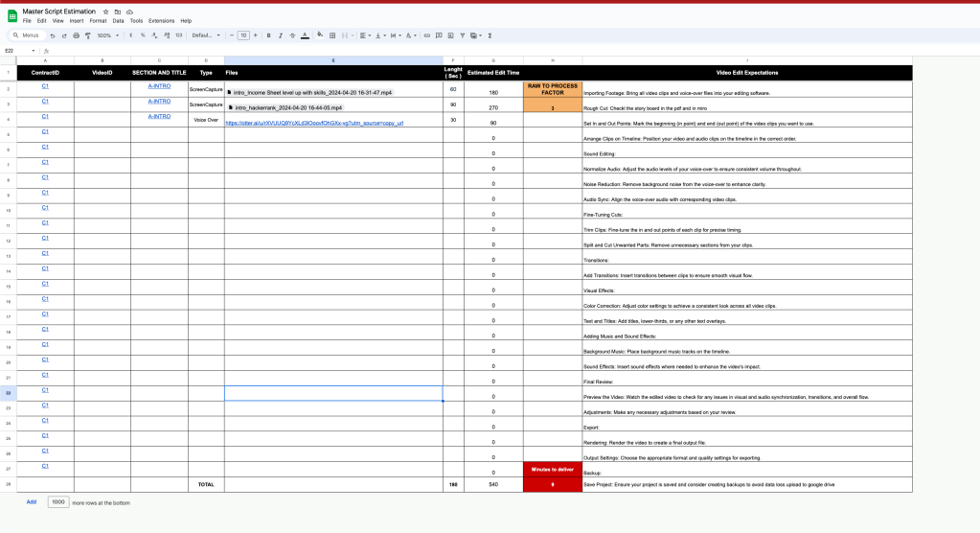Open the Borders tool
The width and height of the screenshot is (980, 533).
click(332, 35)
